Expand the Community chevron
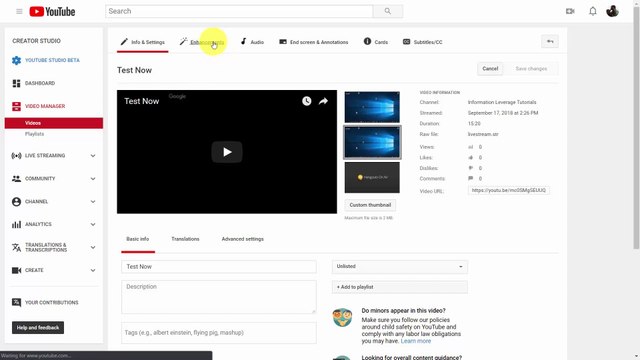 [x=93, y=179]
